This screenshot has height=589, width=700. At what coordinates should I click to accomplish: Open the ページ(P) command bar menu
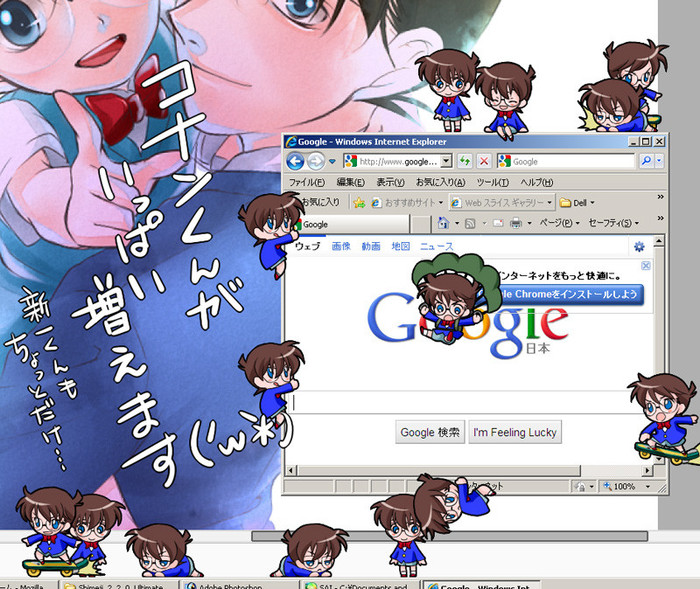[x=559, y=222]
